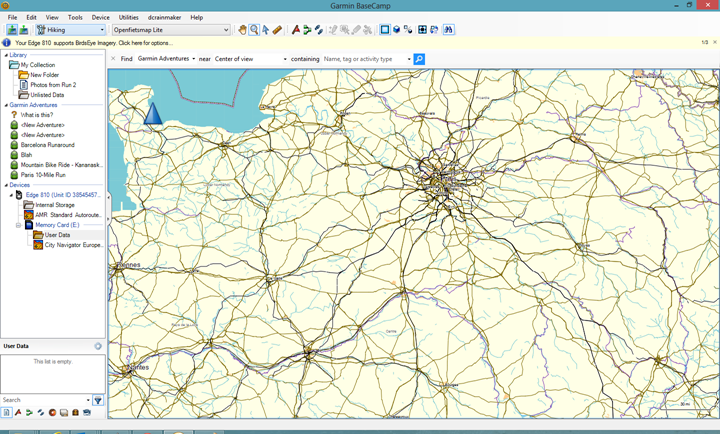Select Internal Storage under Edge 810
This screenshot has height=434, width=720.
[x=55, y=205]
